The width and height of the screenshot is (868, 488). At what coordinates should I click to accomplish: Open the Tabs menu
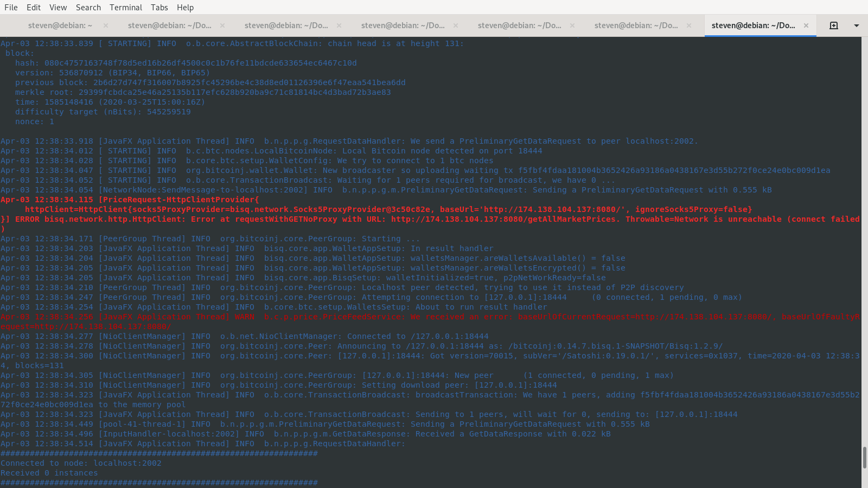(159, 7)
